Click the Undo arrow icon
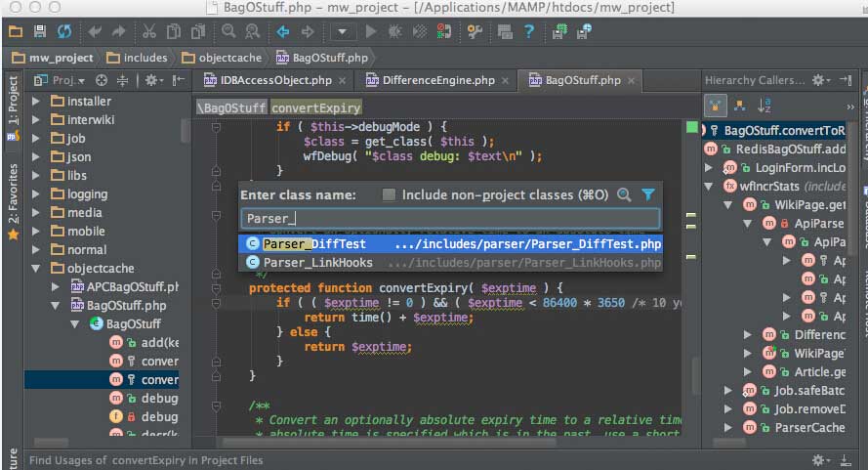This screenshot has height=470, width=868. pos(95,31)
